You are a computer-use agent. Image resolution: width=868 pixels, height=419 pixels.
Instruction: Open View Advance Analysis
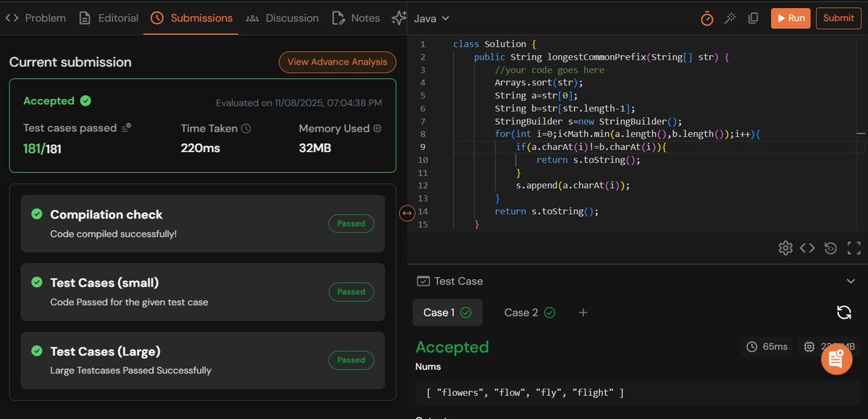[x=337, y=62]
